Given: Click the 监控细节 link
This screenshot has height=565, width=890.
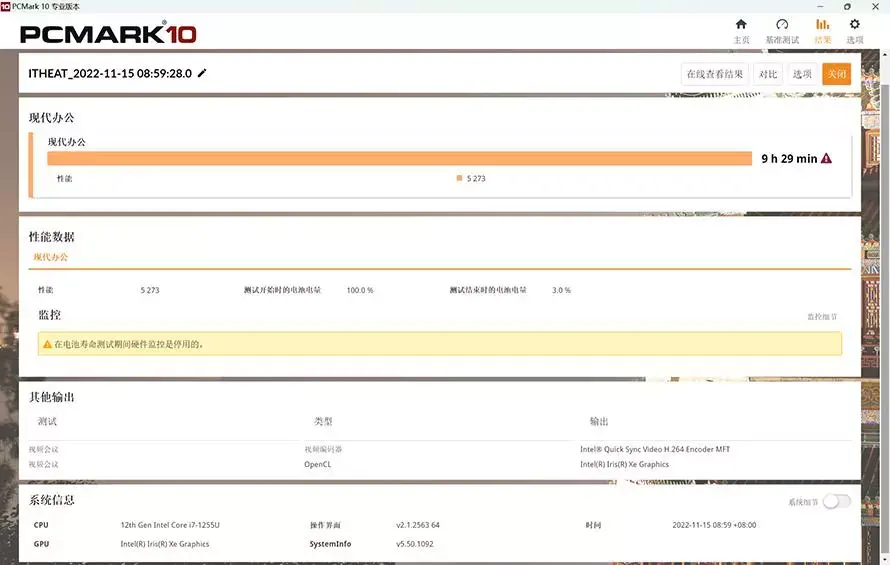Looking at the screenshot, I should [822, 317].
